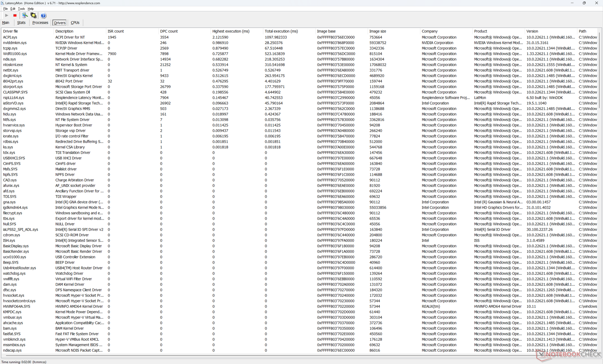The image size is (603, 364).
Task: Click the green Start monitor play icon
Action: coord(7,15)
